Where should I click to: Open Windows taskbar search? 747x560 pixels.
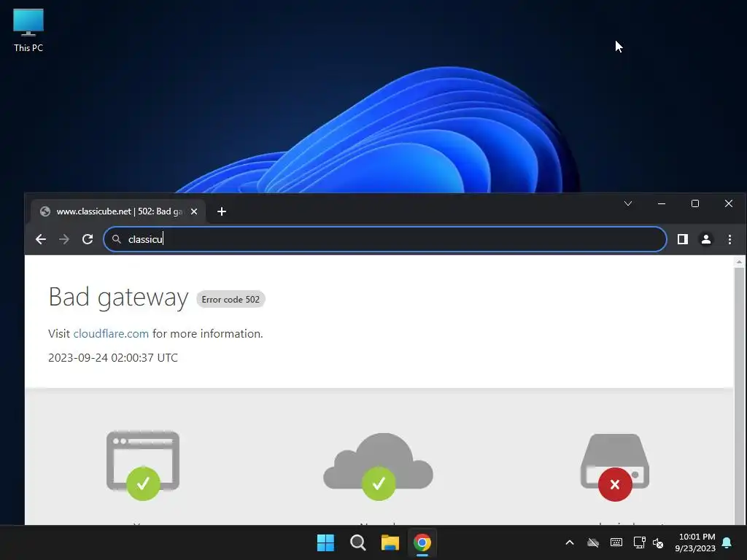click(x=357, y=542)
